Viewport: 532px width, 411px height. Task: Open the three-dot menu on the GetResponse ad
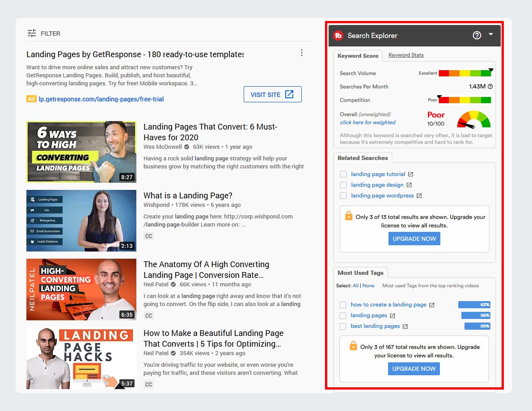(x=302, y=53)
